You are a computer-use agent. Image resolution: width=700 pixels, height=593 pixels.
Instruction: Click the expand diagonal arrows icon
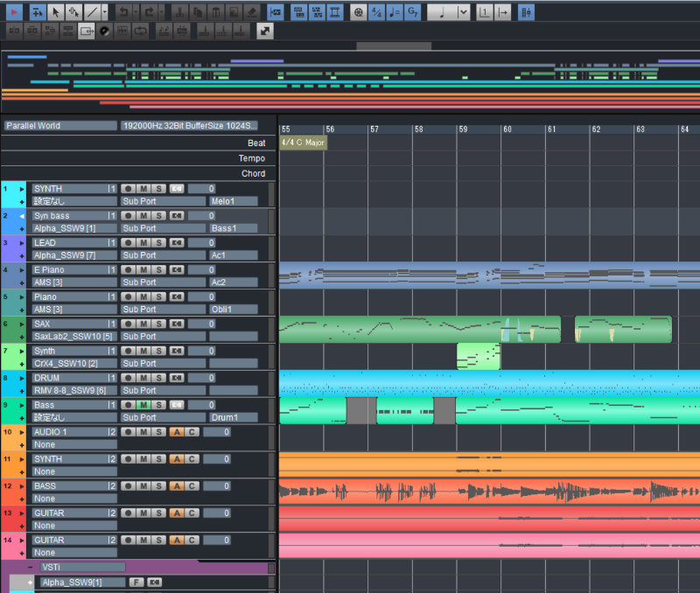coord(265,31)
